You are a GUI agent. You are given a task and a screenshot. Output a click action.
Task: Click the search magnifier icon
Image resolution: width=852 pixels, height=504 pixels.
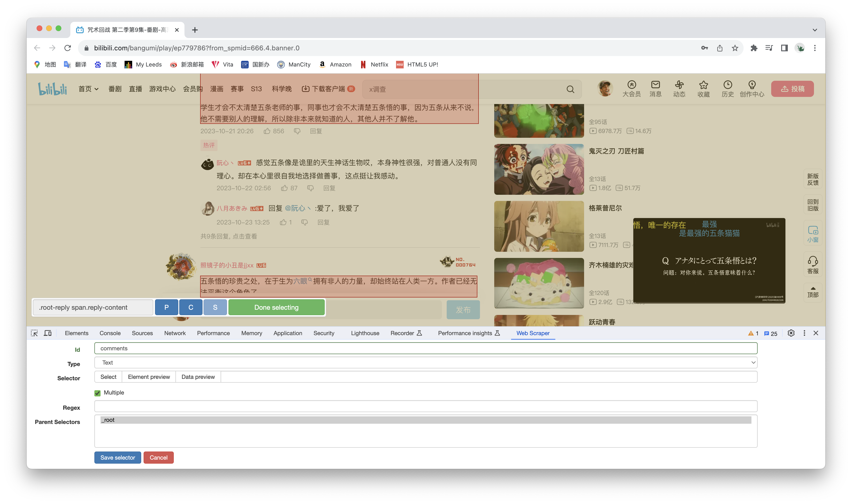click(x=570, y=89)
